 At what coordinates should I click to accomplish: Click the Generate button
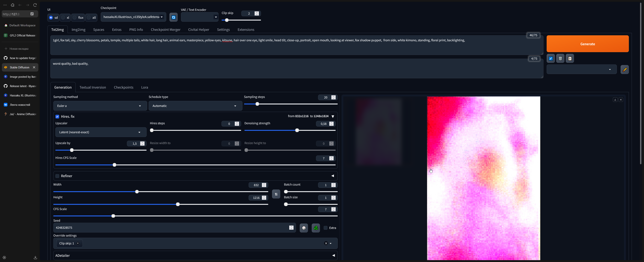pos(587,44)
